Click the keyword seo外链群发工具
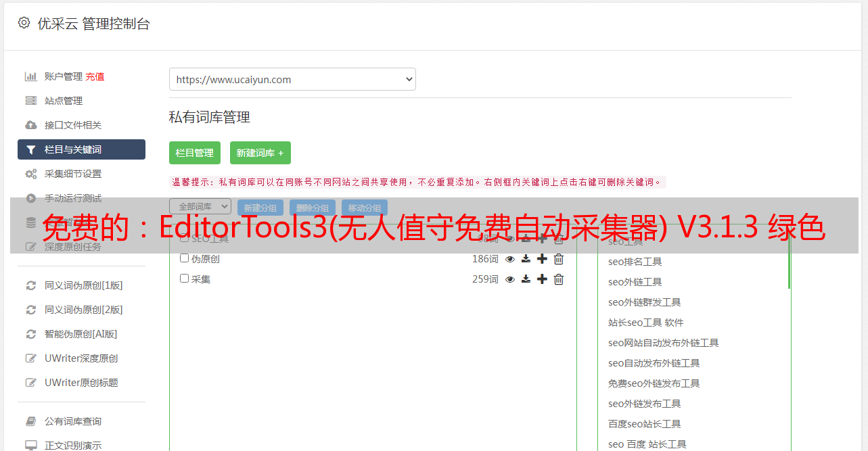 (644, 302)
